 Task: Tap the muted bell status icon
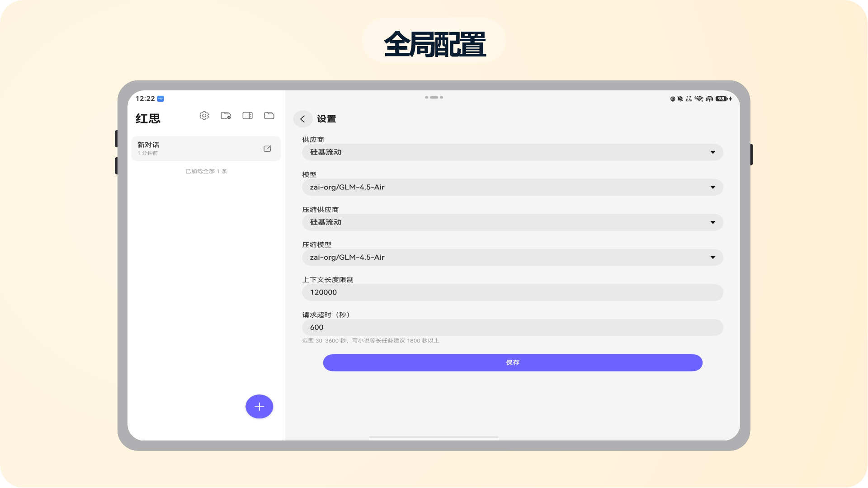(x=680, y=99)
